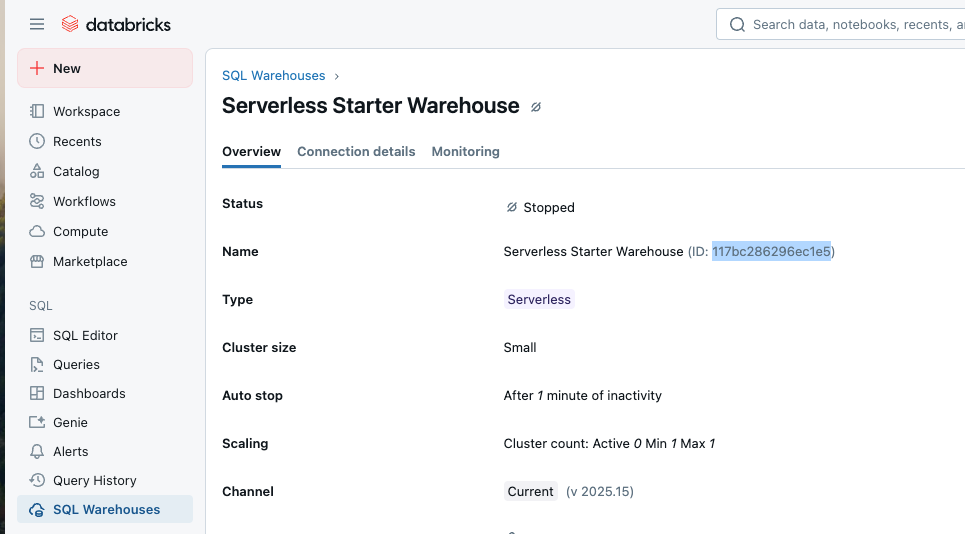Click the highlighted warehouse ID 117bc286296ec1e5
965x534 pixels.
(x=771, y=252)
